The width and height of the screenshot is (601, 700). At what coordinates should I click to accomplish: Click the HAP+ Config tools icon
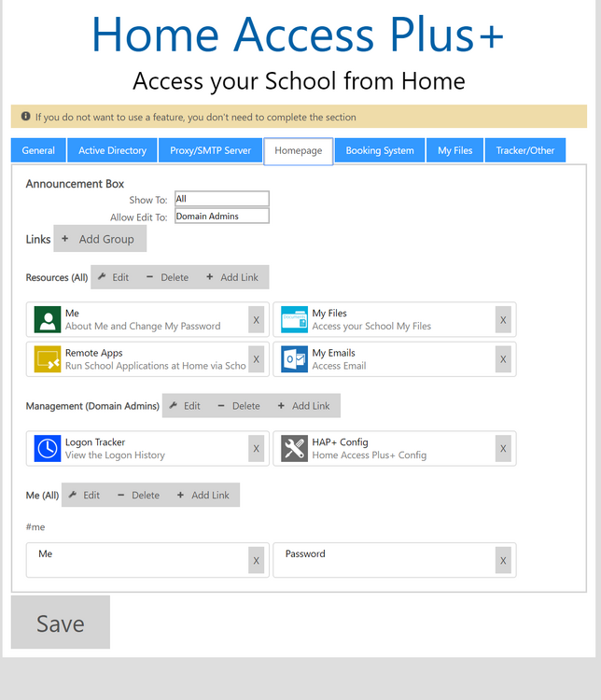pos(294,448)
